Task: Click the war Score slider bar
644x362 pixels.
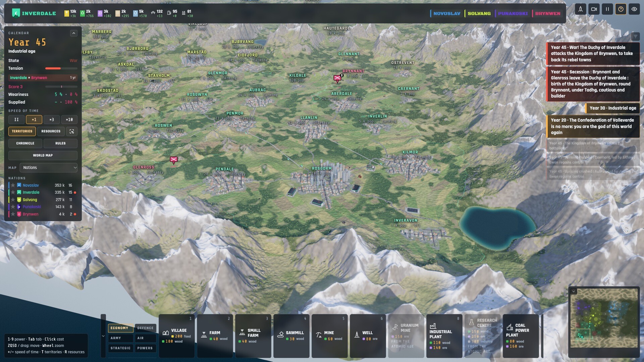Action: point(61,87)
